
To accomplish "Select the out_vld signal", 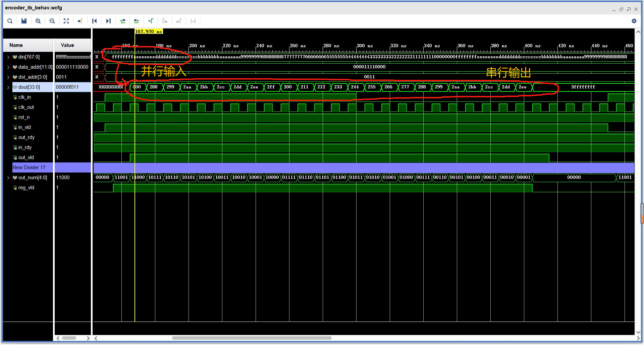I will [26, 157].
